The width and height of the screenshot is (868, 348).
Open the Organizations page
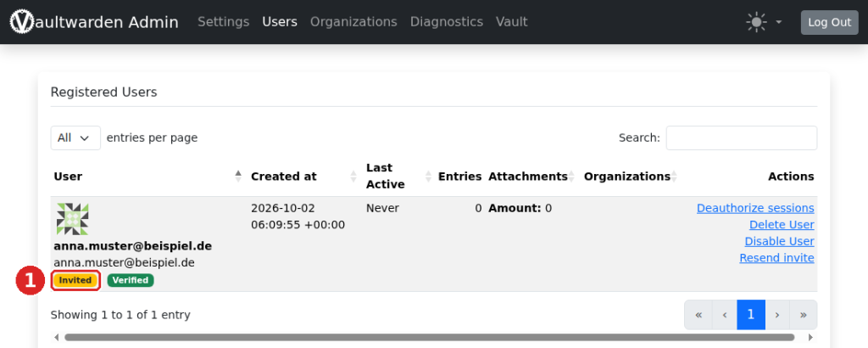pyautogui.click(x=353, y=22)
